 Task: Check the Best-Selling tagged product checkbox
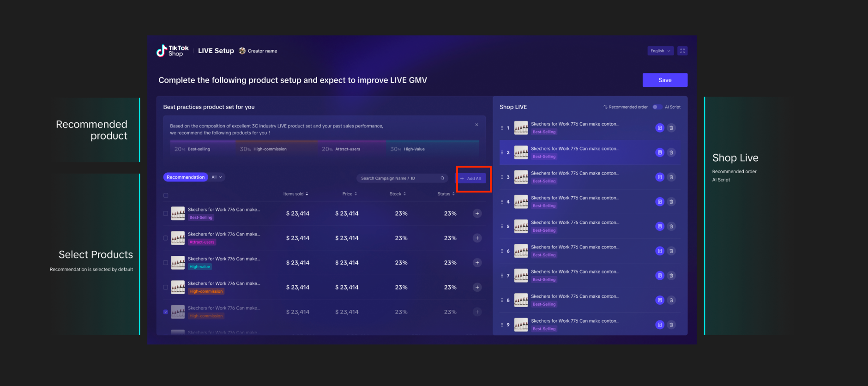(x=166, y=213)
